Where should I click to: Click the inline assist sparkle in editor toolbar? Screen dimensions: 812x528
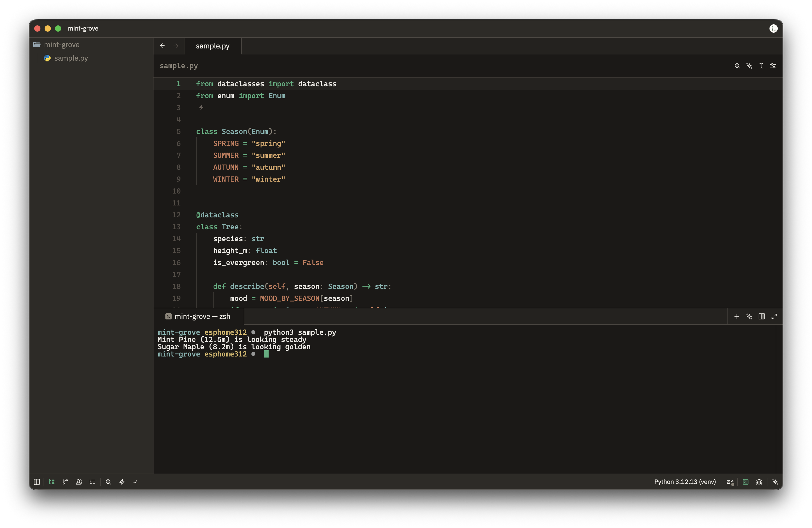[x=749, y=66]
